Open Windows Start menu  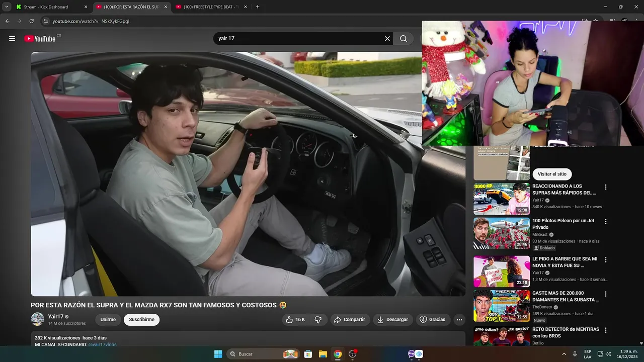(218, 354)
